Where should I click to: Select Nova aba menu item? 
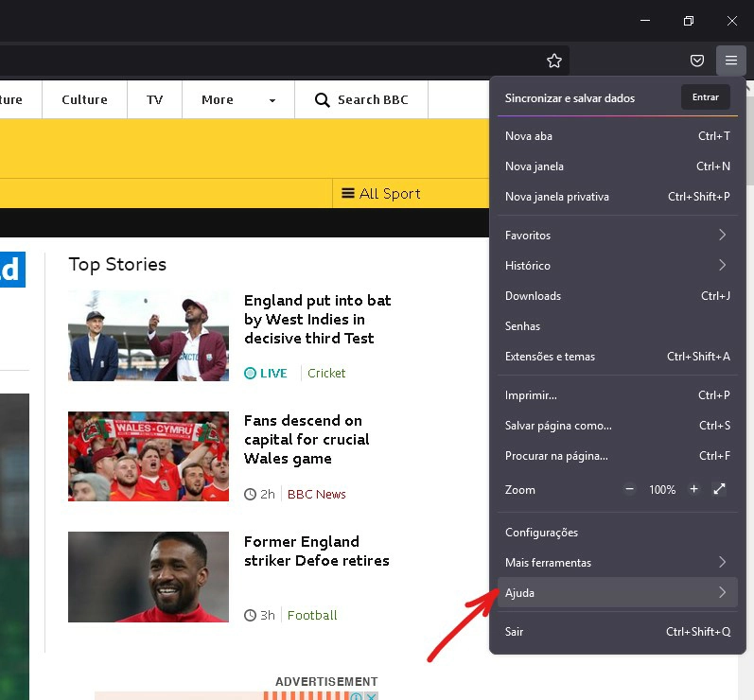[x=618, y=136]
